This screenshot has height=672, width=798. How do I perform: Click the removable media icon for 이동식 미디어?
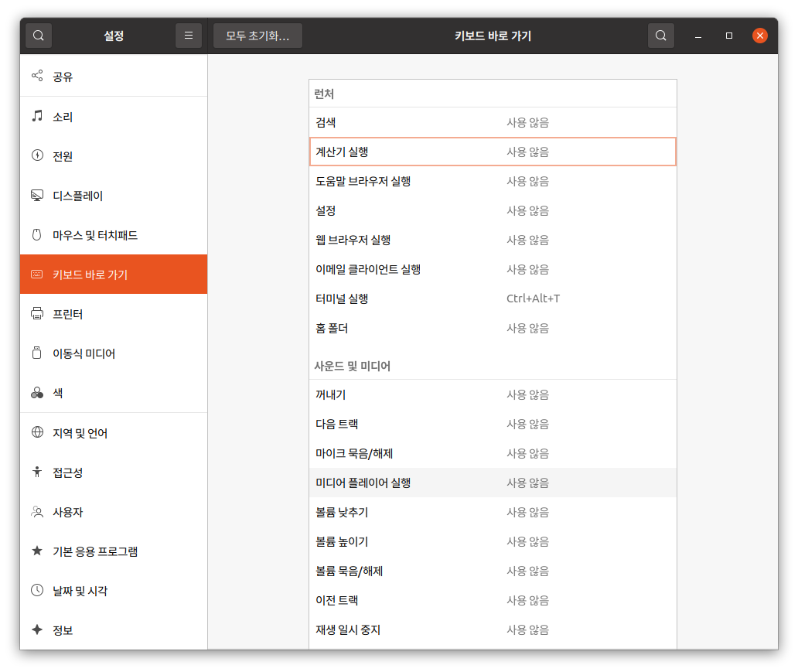point(37,353)
